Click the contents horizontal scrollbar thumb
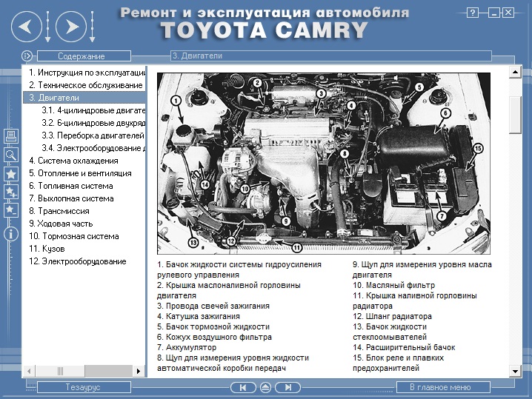Viewport: 532px width, 399px height. click(x=61, y=371)
